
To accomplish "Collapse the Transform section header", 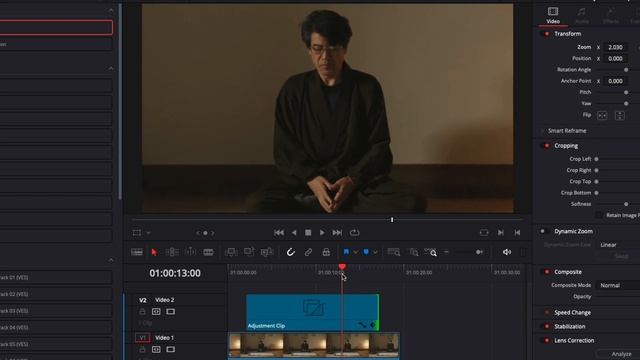I will coord(567,34).
